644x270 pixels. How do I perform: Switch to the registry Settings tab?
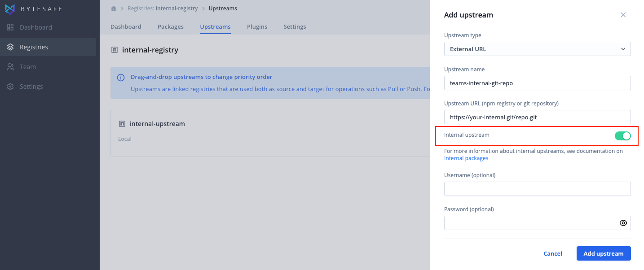tap(295, 27)
